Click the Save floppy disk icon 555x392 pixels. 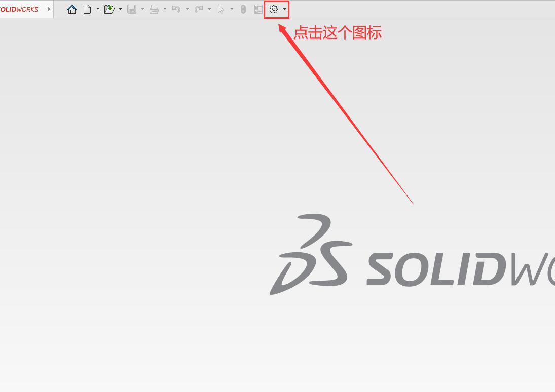(x=132, y=9)
